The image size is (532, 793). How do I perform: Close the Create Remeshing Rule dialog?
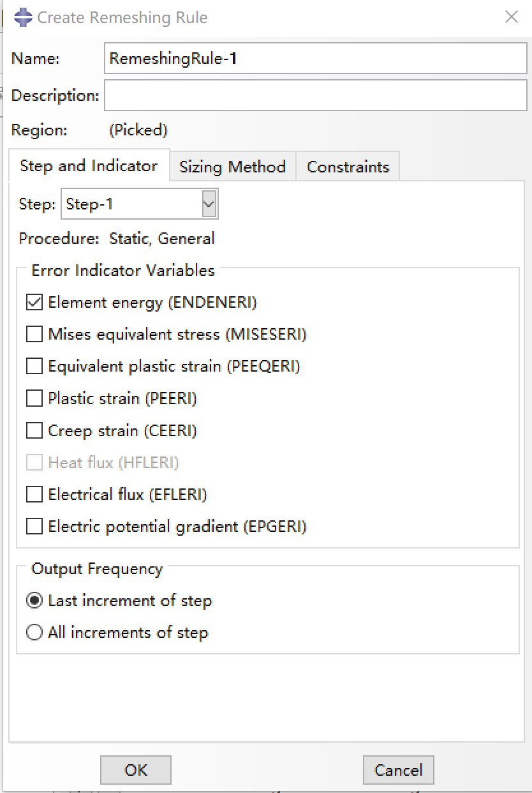click(512, 17)
